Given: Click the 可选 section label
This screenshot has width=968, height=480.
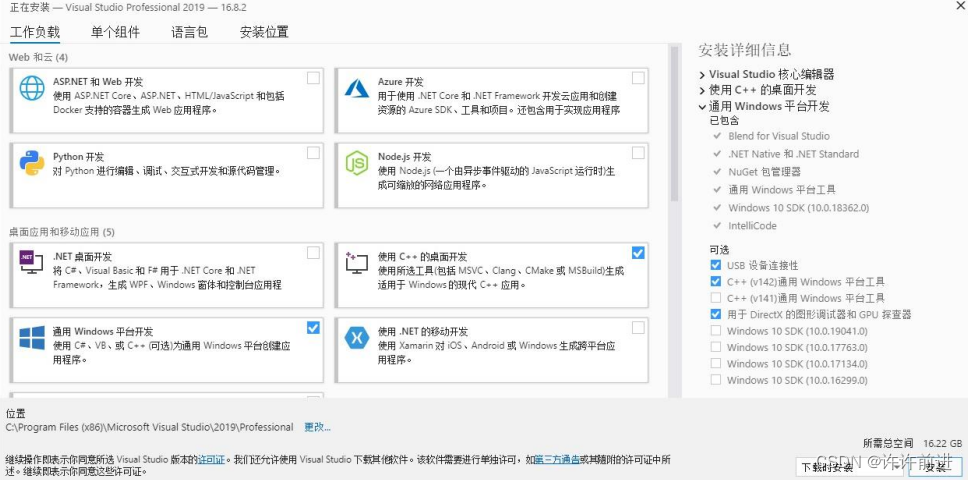Looking at the screenshot, I should tap(719, 250).
